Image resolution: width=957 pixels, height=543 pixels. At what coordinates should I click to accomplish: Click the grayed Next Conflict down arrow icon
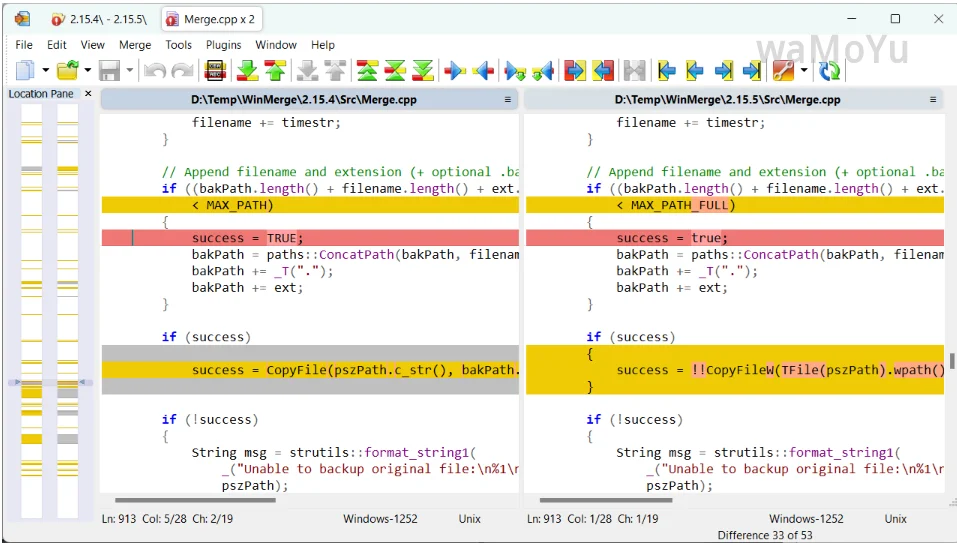(x=307, y=71)
